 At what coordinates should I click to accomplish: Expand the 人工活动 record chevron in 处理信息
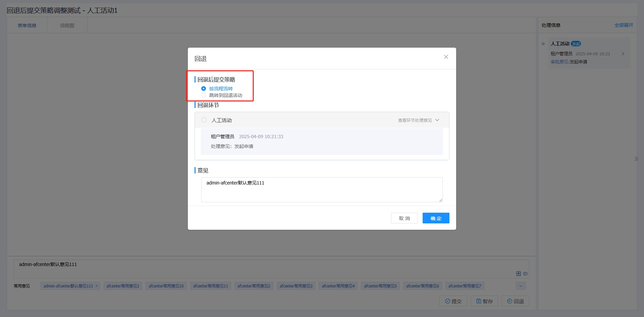pos(623,54)
